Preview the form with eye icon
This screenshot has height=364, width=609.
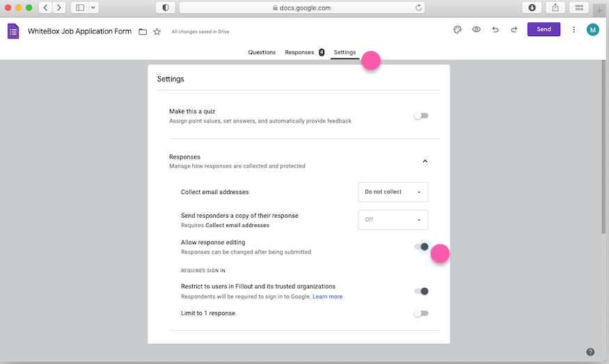[477, 30]
